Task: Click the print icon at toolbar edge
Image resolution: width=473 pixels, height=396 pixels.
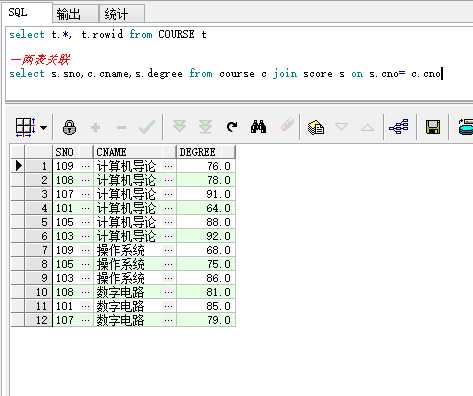Action: [466, 127]
